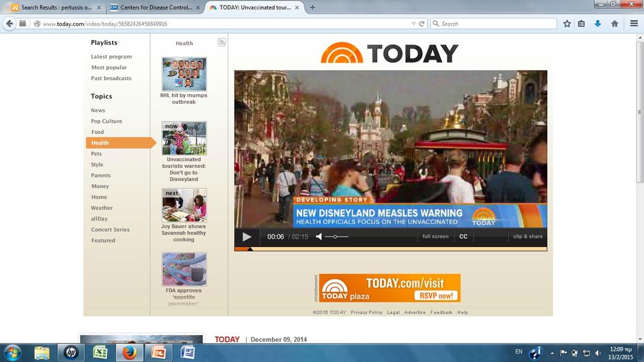Image resolution: width=644 pixels, height=362 pixels.
Task: Open Excel from the taskbar
Action: (x=100, y=353)
